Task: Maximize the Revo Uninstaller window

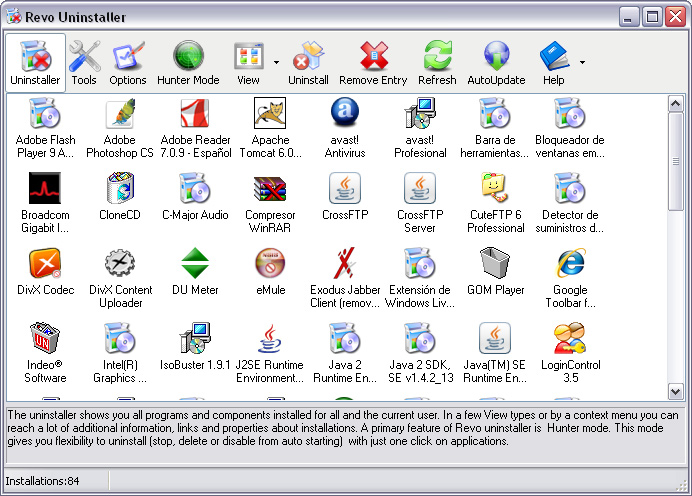Action: point(652,17)
